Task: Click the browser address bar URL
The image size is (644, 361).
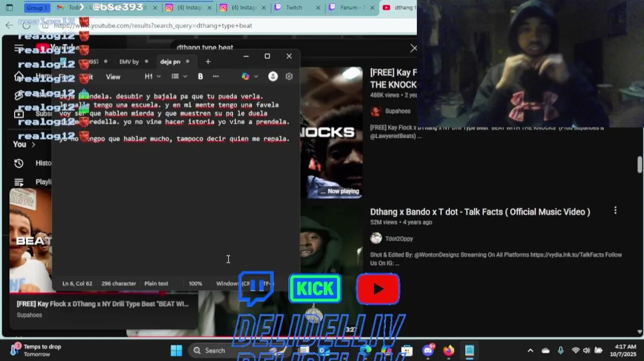Action: (153, 26)
